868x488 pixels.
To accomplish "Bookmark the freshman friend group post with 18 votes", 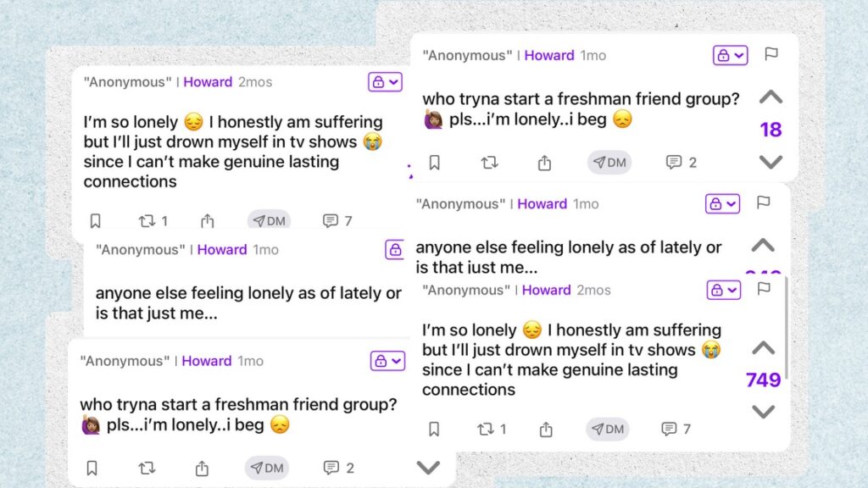I will click(434, 163).
